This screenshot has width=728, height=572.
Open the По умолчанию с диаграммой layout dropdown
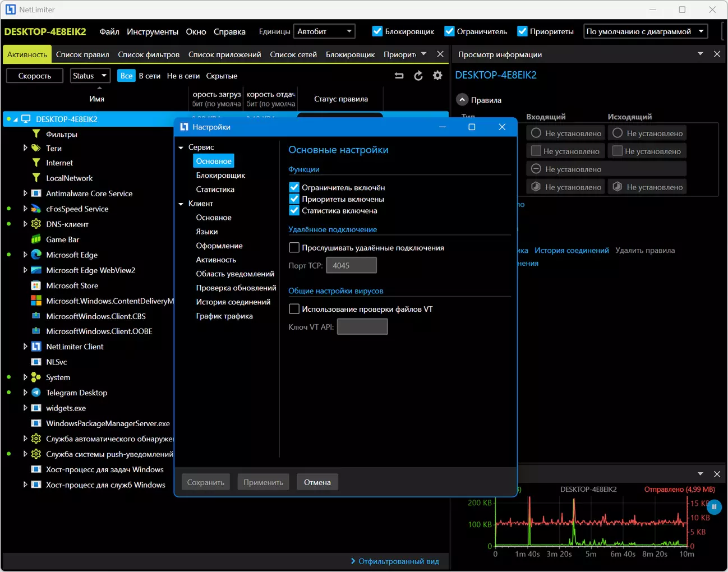tap(646, 31)
